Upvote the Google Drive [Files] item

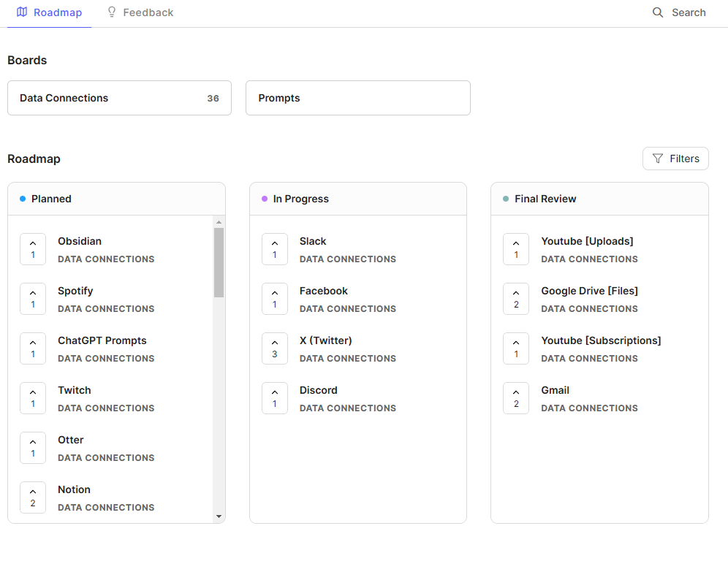pos(516,299)
